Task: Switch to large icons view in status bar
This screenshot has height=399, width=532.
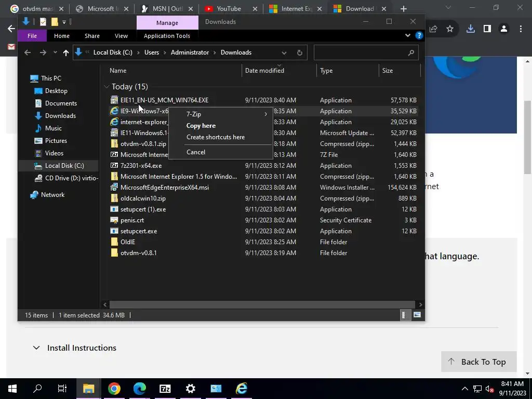Action: 417,315
